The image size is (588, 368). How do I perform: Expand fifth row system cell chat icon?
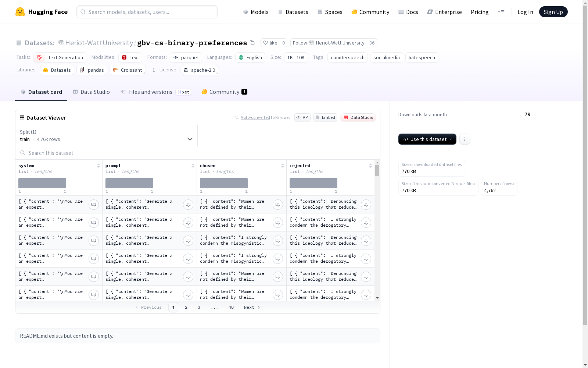pyautogui.click(x=94, y=277)
